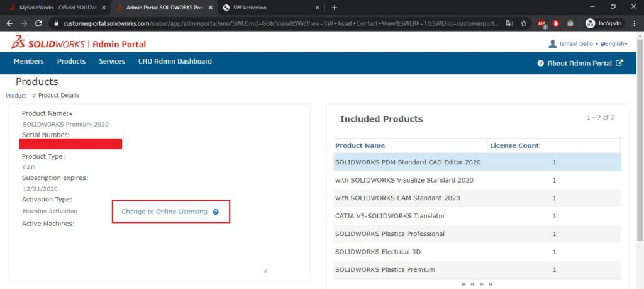644x289 pixels.
Task: Reload the current page
Action: pos(38,23)
